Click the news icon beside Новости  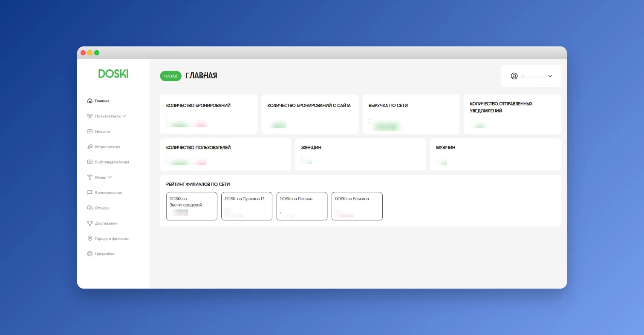tap(90, 132)
